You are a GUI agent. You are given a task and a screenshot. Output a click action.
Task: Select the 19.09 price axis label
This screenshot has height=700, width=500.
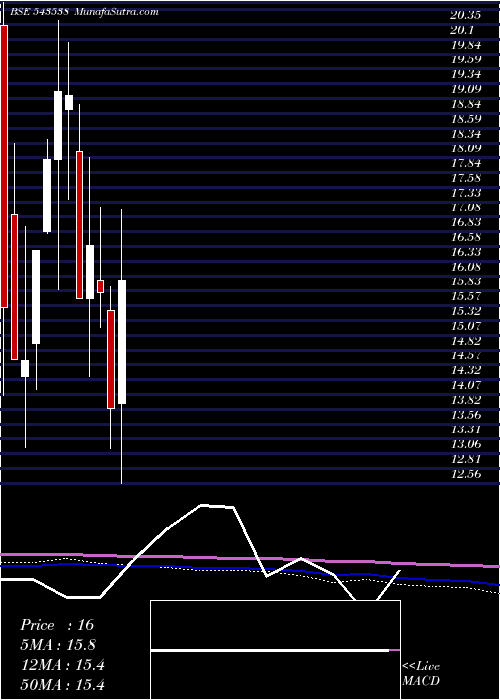(x=466, y=89)
